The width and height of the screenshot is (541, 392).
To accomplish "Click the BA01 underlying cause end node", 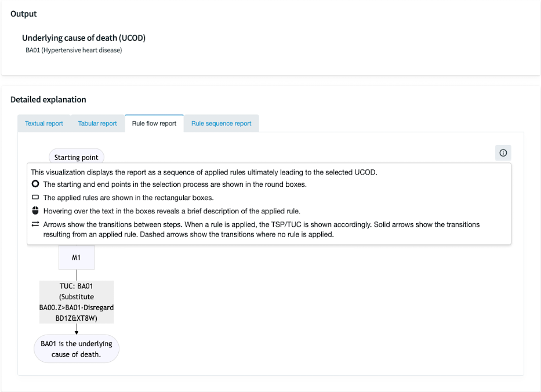I will 76,348.
